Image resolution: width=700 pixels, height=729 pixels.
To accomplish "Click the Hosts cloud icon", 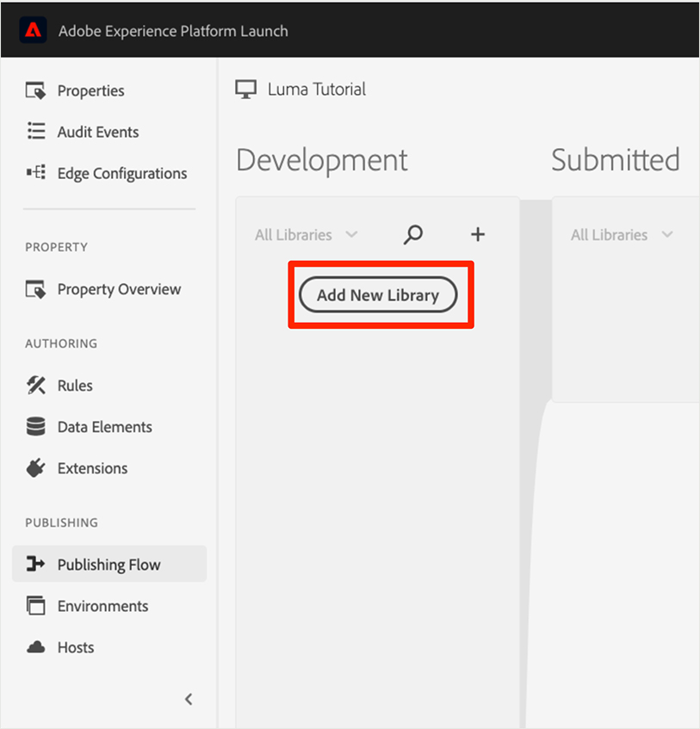I will pos(36,647).
